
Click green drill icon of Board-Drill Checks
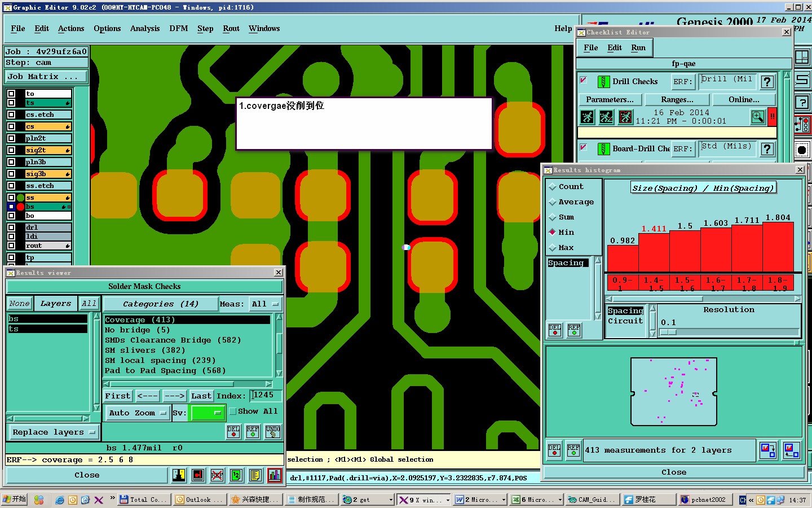click(603, 149)
